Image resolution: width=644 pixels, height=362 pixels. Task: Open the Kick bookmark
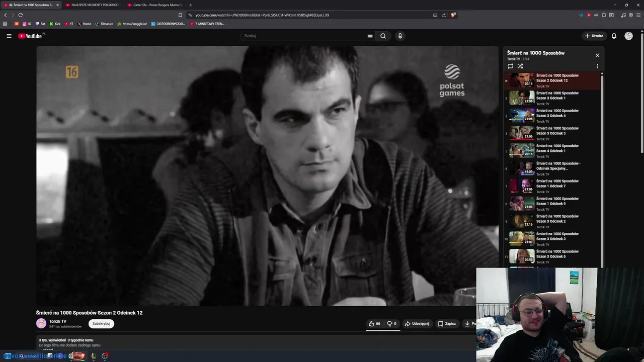[x=55, y=24]
